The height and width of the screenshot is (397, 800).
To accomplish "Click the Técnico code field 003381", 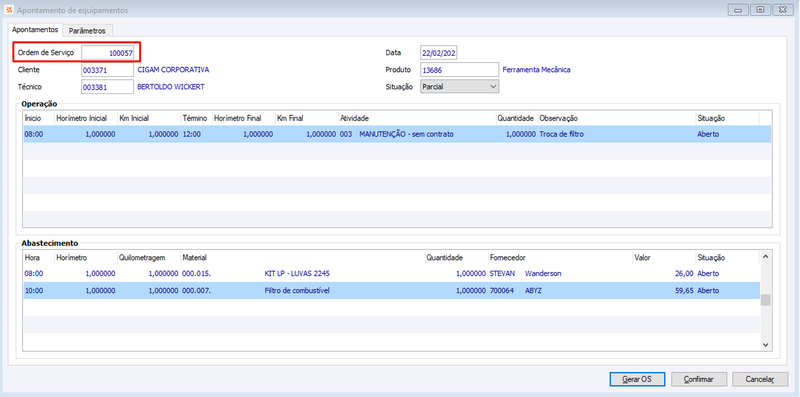I will coord(108,87).
